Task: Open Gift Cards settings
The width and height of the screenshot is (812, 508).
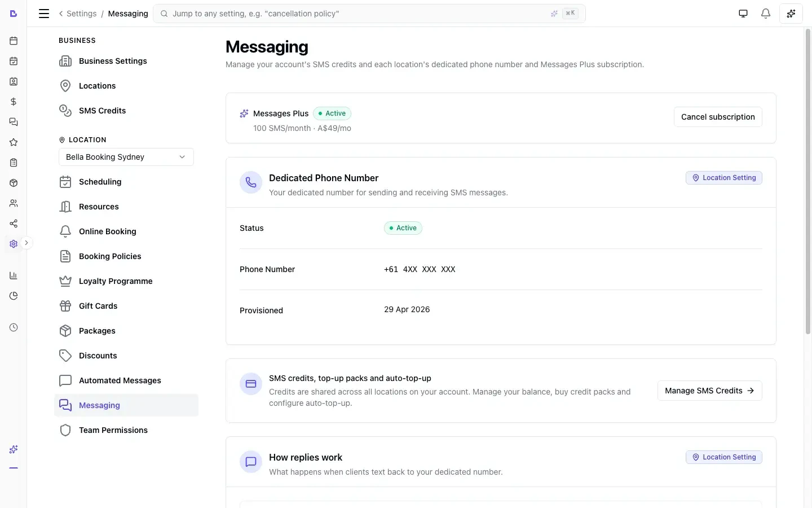Action: [x=126, y=306]
